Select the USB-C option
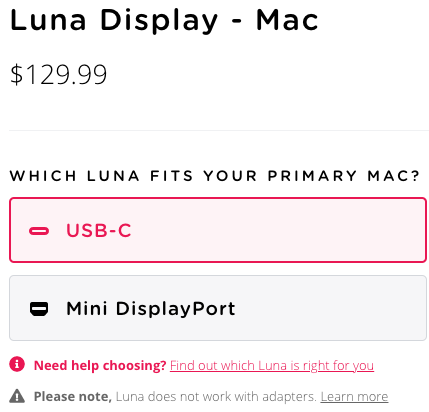This screenshot has height=412, width=429. pyautogui.click(x=218, y=230)
